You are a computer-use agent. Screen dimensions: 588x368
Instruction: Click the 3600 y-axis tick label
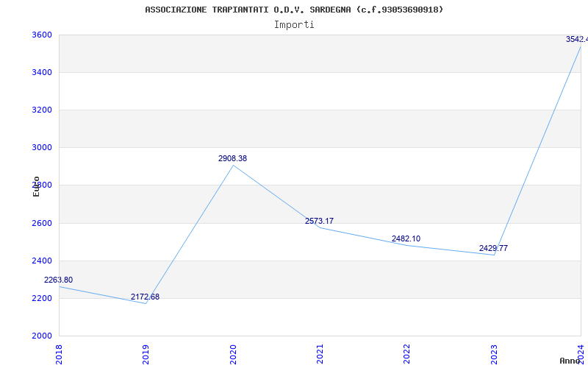[42, 35]
